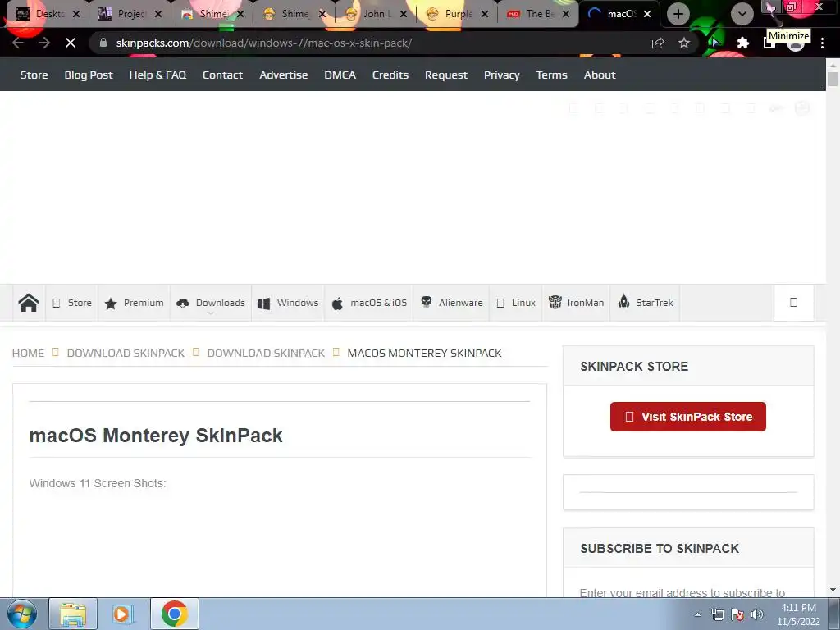Open the DMCA page
This screenshot has width=840, height=630.
point(340,75)
